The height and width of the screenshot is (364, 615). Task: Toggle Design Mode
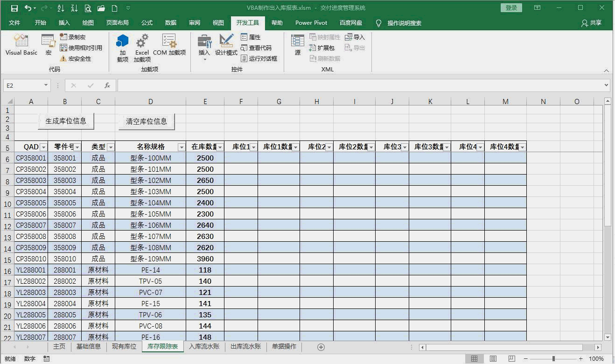pos(226,45)
